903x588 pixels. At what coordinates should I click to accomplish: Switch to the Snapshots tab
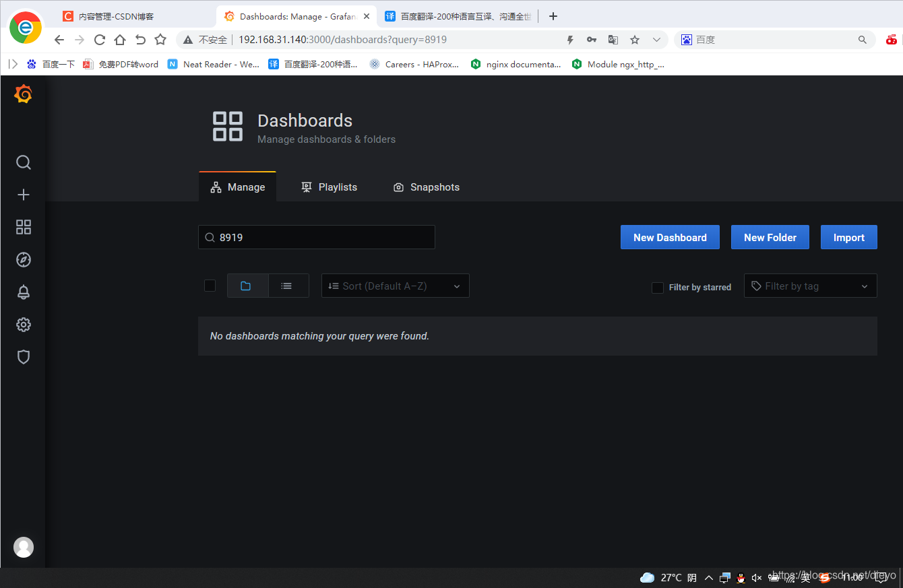[426, 187]
